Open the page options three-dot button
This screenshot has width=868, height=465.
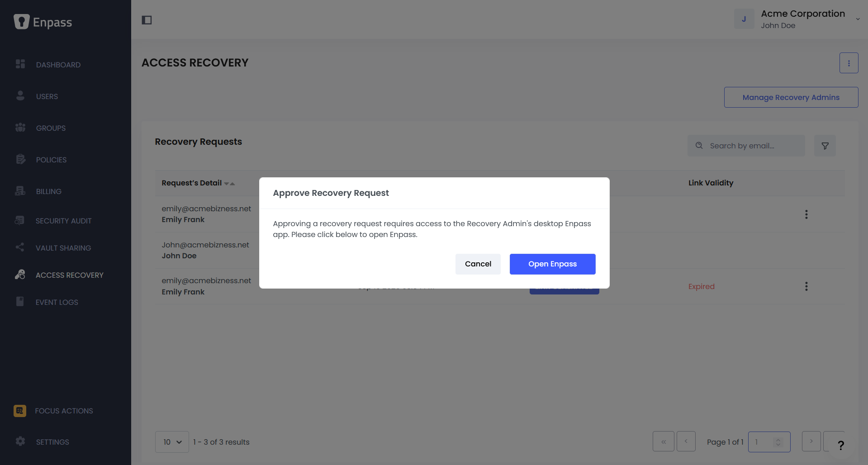pyautogui.click(x=849, y=63)
